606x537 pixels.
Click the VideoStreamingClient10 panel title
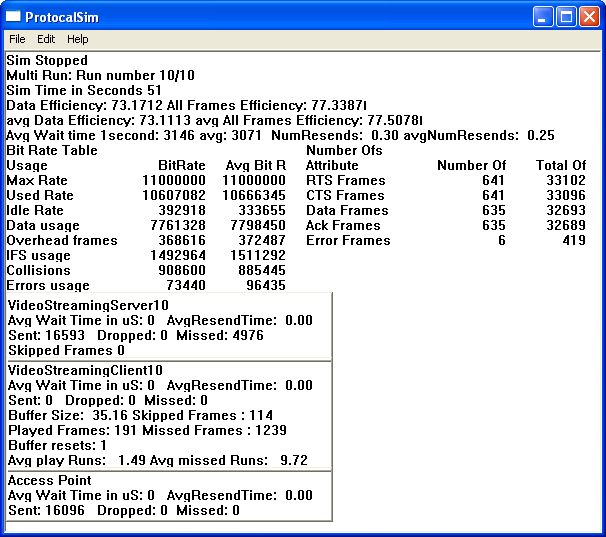pyautogui.click(x=88, y=370)
